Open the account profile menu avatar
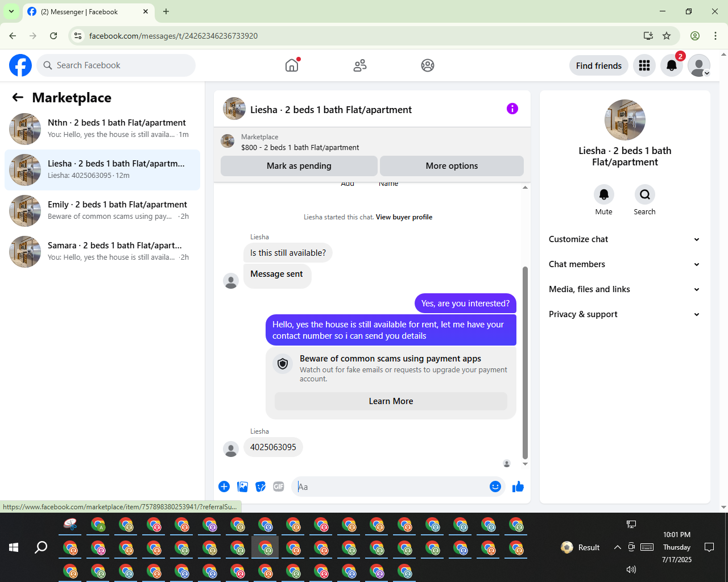This screenshot has width=728, height=582. pos(699,65)
